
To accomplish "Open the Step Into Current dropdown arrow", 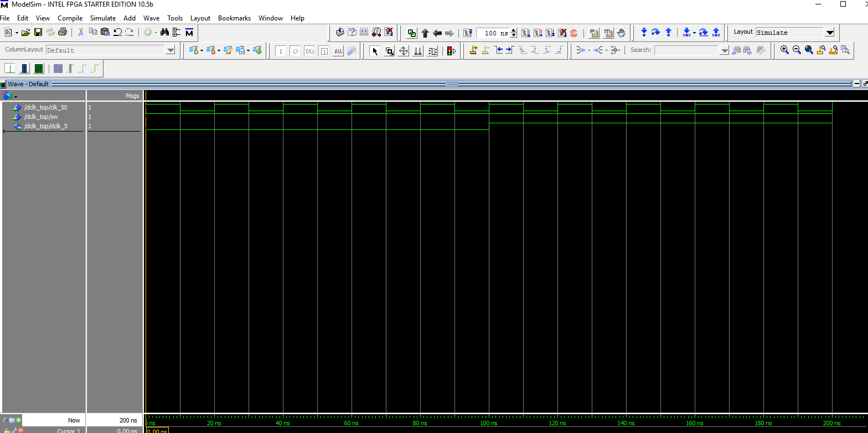I will (694, 33).
